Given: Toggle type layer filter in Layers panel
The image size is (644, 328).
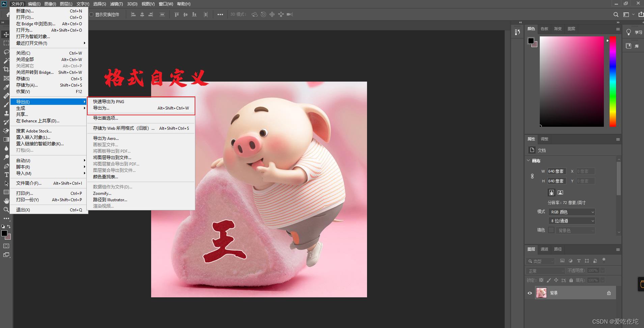Looking at the screenshot, I should click(x=579, y=261).
